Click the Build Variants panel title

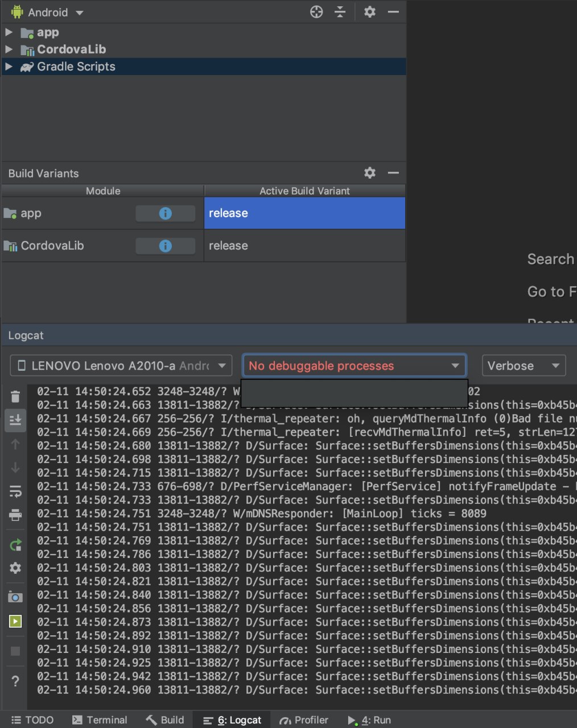point(43,173)
